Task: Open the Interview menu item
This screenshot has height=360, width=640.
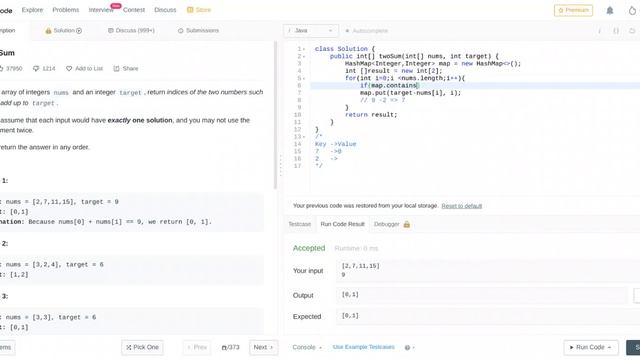Action: pyautogui.click(x=101, y=10)
